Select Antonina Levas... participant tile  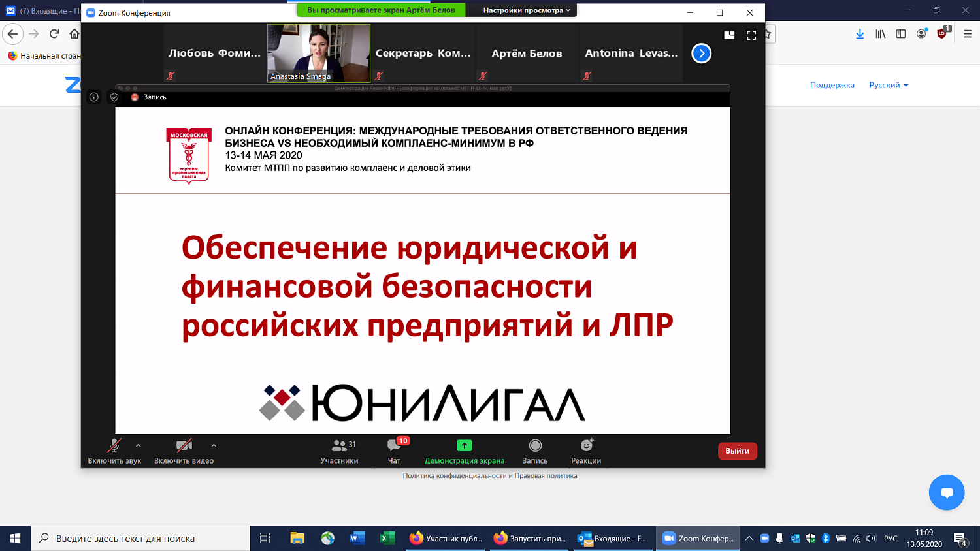631,54
